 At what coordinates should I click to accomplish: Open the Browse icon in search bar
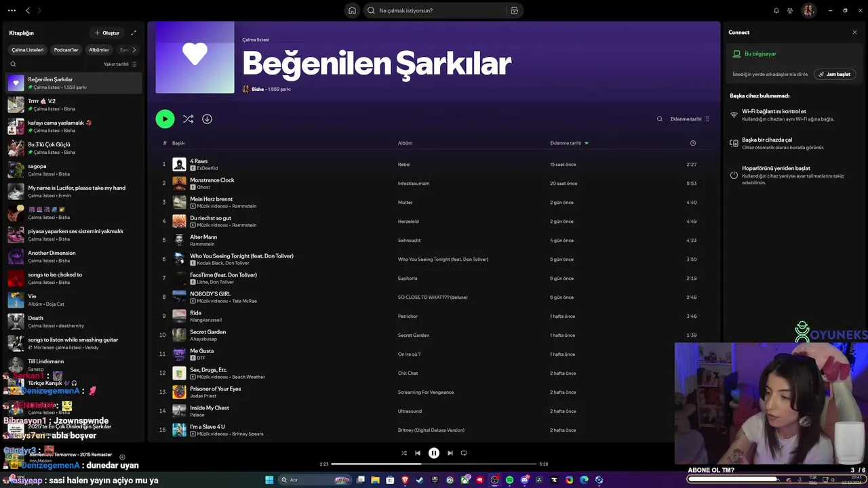(514, 10)
